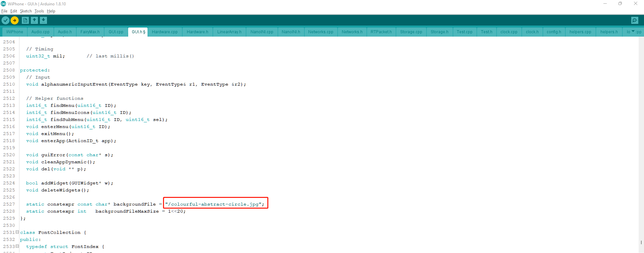The width and height of the screenshot is (644, 253).
Task: Click the Arduino logo in title bar
Action: click(x=3, y=4)
